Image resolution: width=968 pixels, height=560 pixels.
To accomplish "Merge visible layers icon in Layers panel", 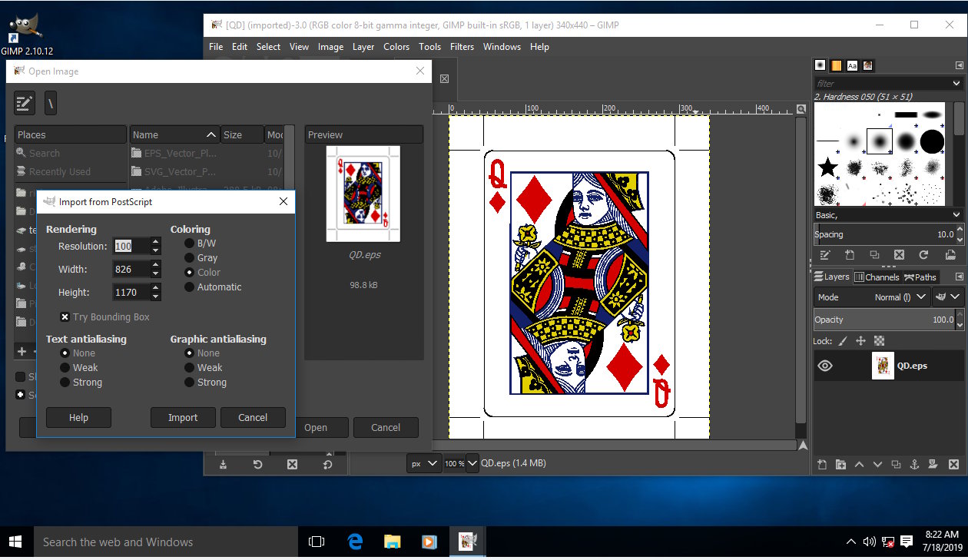I will (933, 464).
